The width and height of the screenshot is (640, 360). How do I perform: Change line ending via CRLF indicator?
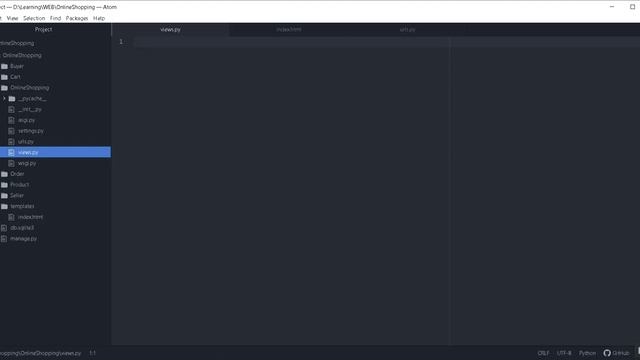tap(543, 353)
